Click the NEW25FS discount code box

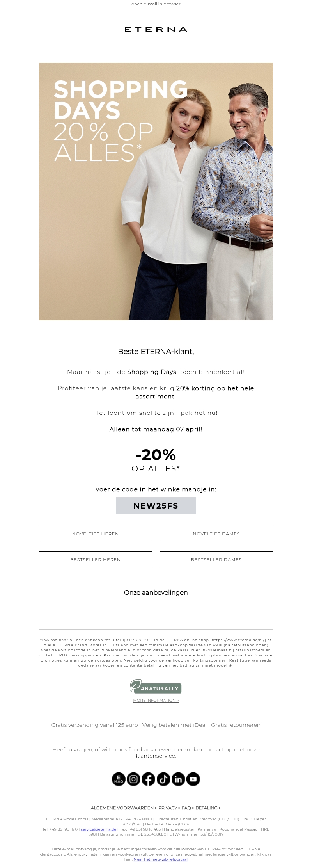pyautogui.click(x=156, y=506)
